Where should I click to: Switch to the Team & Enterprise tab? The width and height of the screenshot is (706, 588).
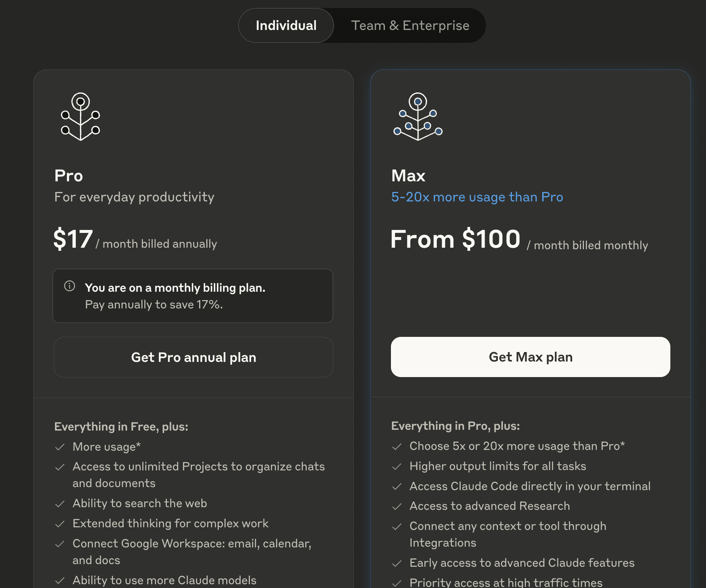coord(410,25)
